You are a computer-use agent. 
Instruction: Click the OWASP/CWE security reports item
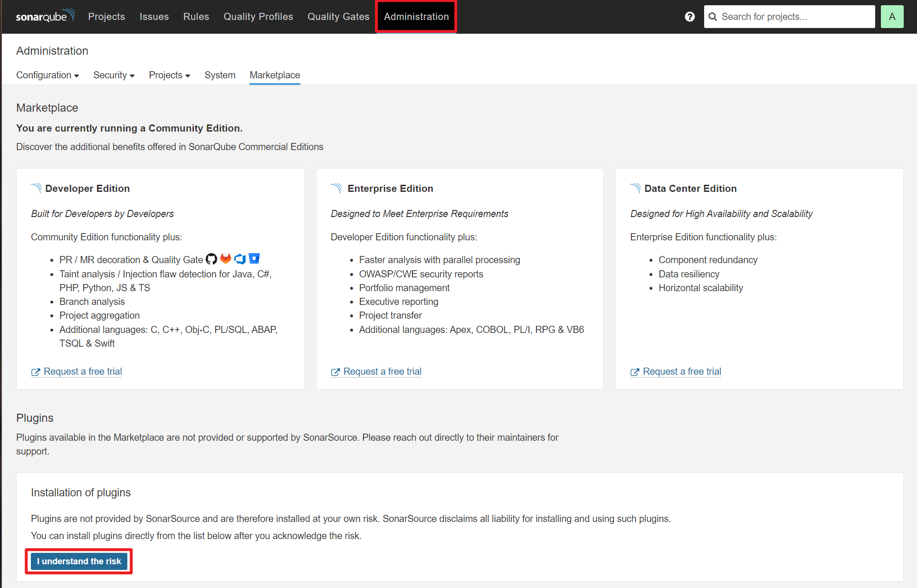(x=421, y=274)
